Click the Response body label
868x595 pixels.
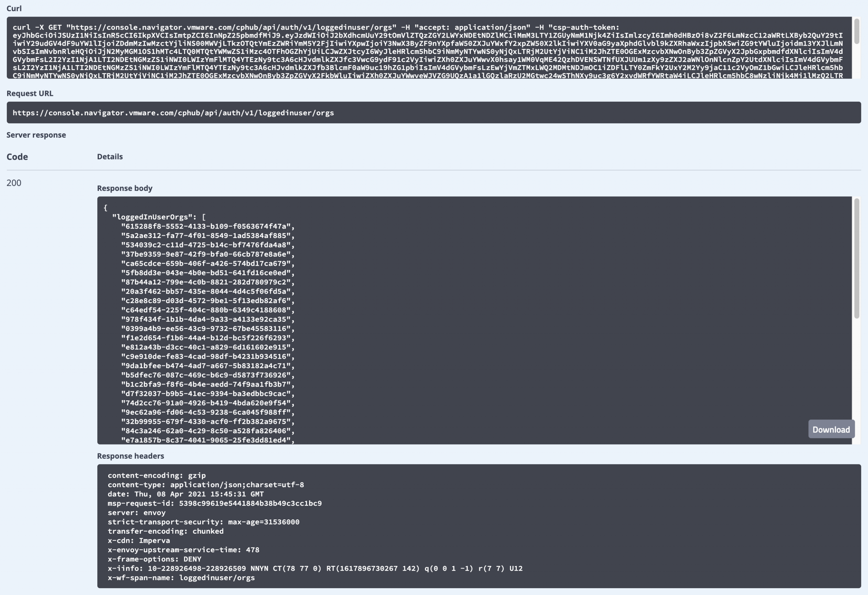pyautogui.click(x=124, y=188)
